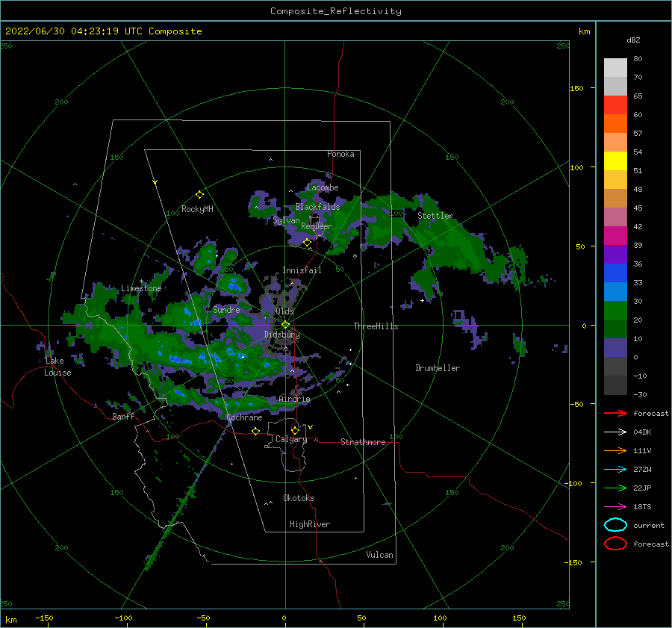This screenshot has width=672, height=628.
Task: Select the white 04DK arrow legend entry
Action: point(615,432)
